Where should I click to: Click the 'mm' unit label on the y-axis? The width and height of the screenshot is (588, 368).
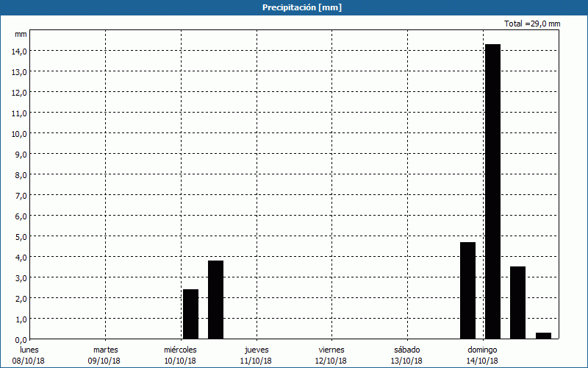tap(21, 34)
